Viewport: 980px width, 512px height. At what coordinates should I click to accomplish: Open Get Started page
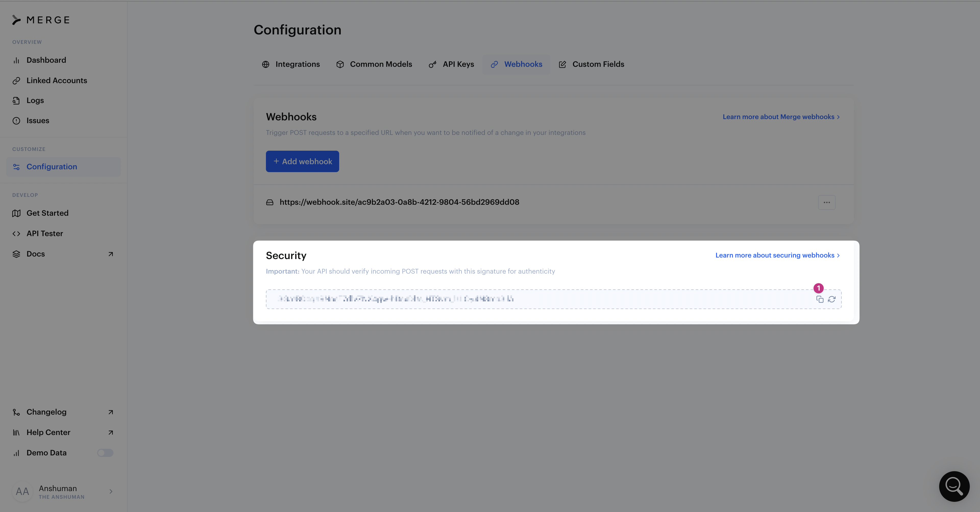click(x=47, y=213)
